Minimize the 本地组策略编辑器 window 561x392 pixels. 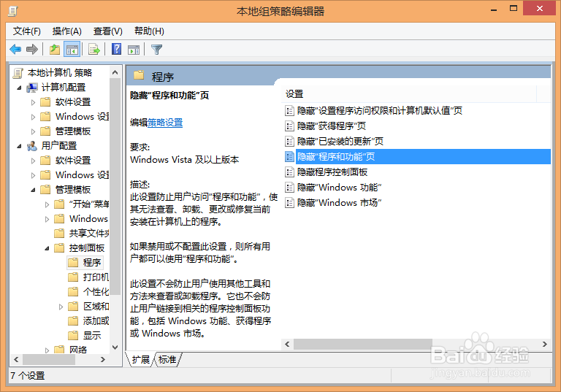[x=494, y=9]
